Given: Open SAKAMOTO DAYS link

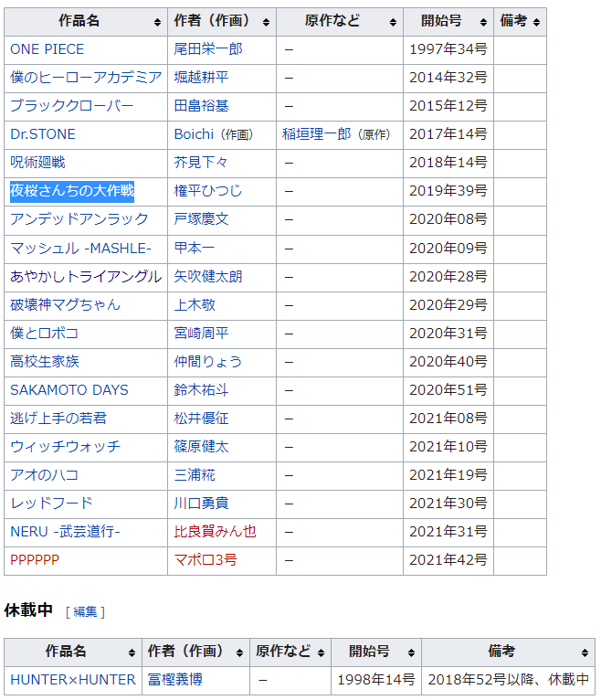Looking at the screenshot, I should [x=69, y=390].
